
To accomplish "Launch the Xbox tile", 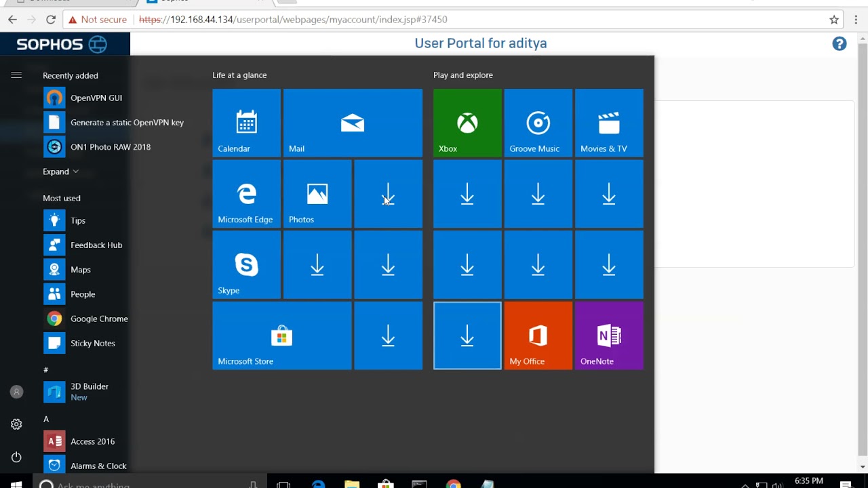I will (x=467, y=123).
